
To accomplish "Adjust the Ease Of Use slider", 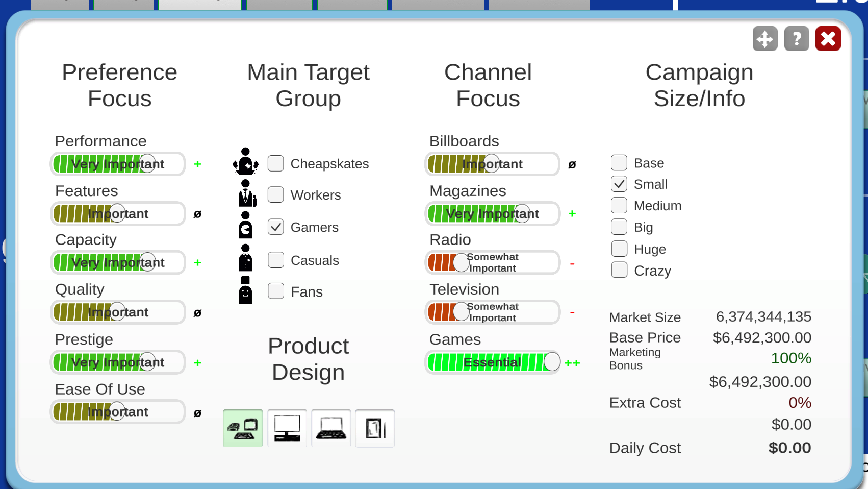I will pyautogui.click(x=118, y=411).
